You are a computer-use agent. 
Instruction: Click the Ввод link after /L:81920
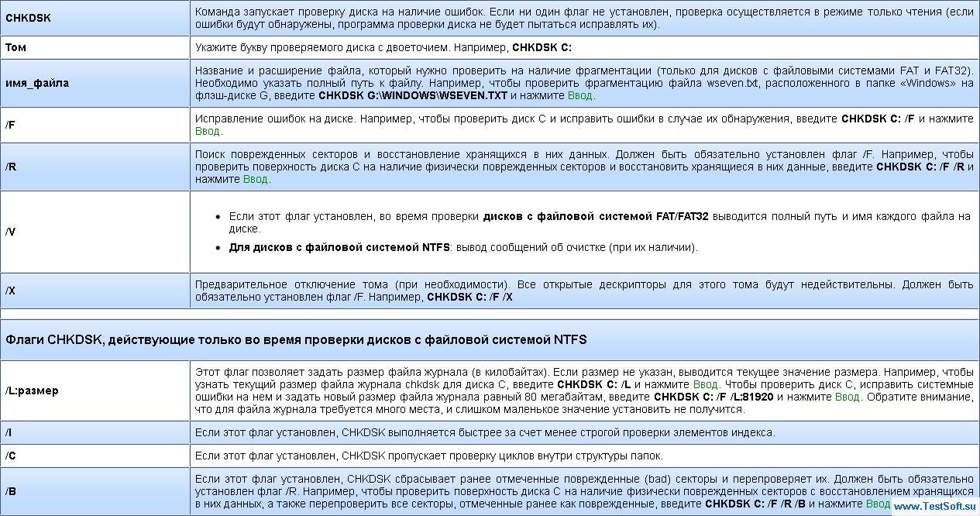[847, 397]
